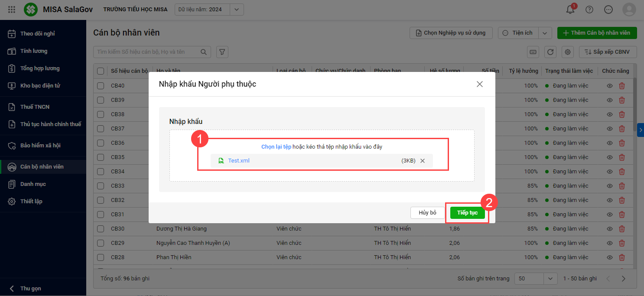Click the filter funnel icon
The height and width of the screenshot is (296, 644).
pos(222,52)
